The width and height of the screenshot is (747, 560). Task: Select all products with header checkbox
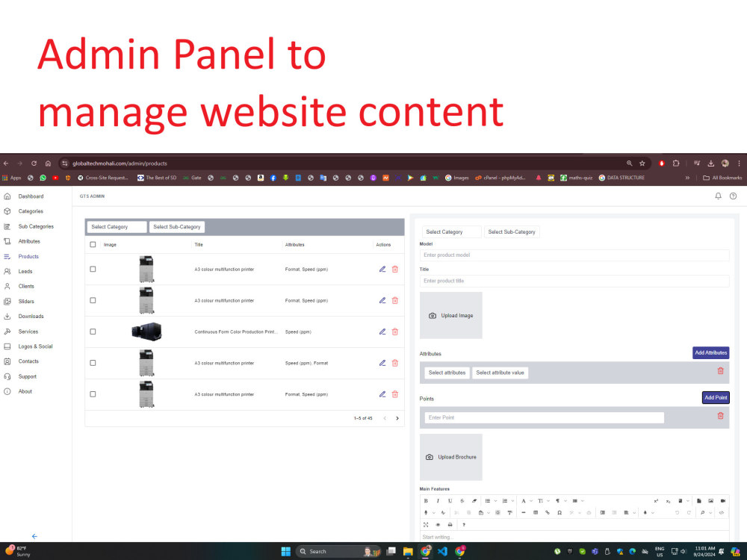tap(93, 244)
